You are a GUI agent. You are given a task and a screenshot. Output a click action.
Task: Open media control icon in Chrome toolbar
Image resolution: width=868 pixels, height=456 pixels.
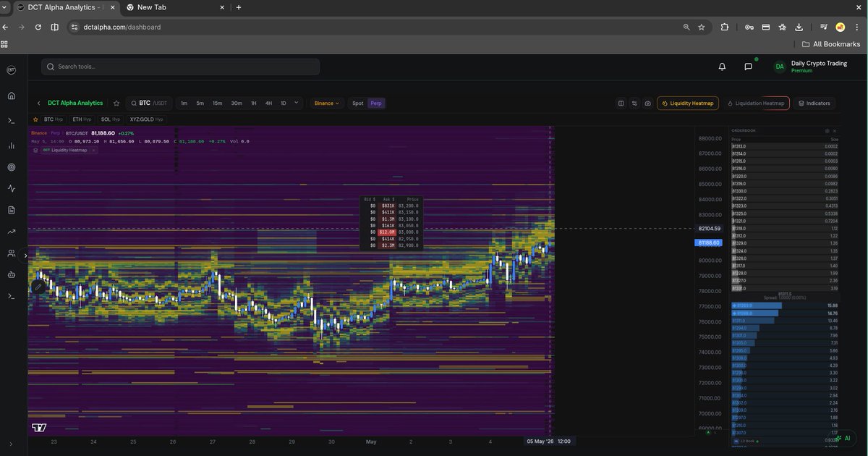click(x=824, y=27)
